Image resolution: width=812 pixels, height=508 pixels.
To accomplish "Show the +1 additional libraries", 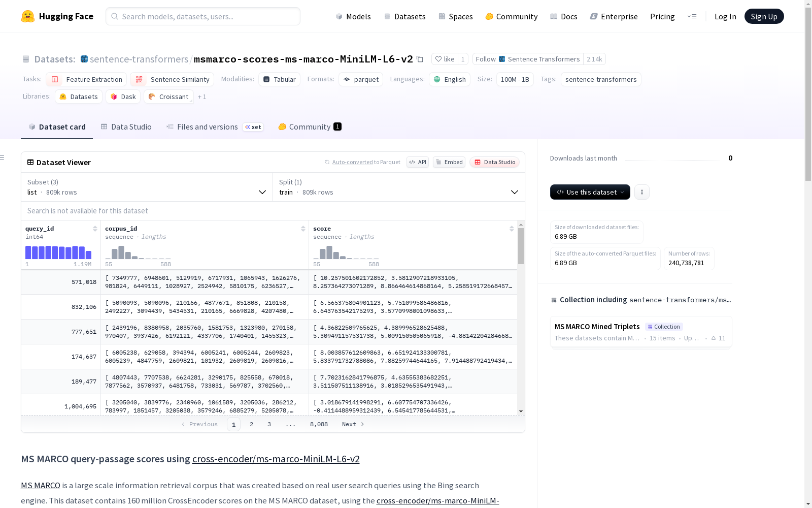I will tap(202, 97).
